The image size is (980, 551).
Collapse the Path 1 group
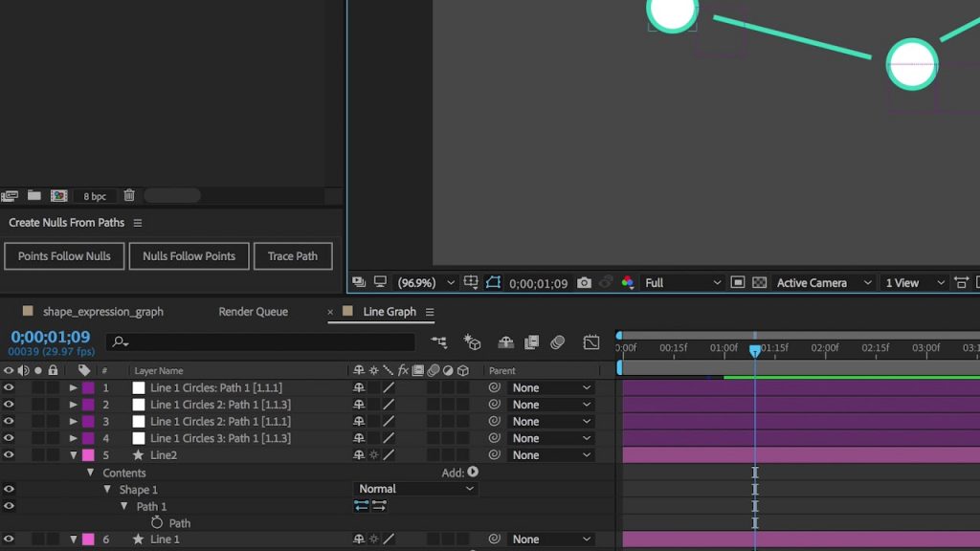click(x=123, y=506)
